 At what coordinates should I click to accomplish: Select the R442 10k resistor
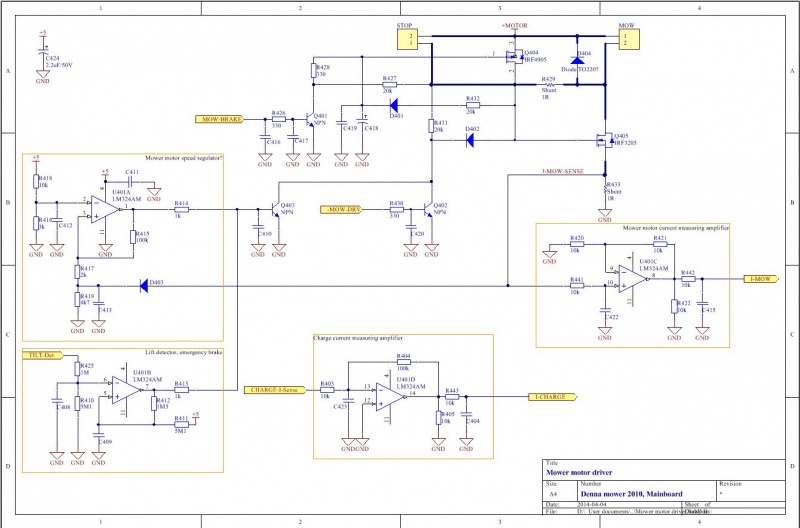pyautogui.click(x=688, y=279)
